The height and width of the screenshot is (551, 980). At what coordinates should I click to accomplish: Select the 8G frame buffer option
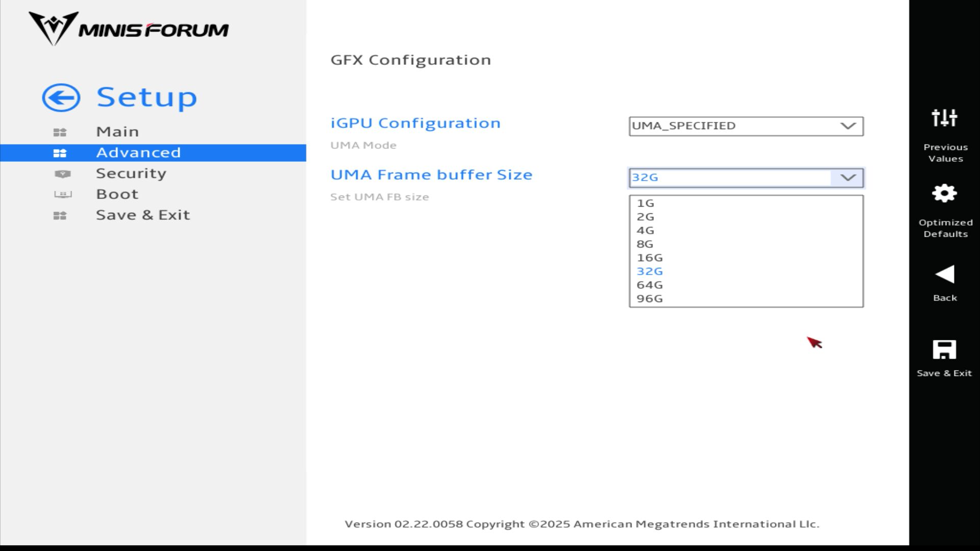[645, 244]
